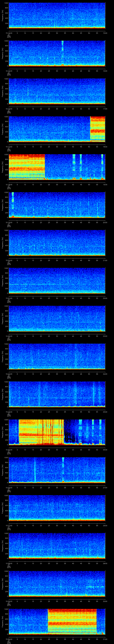Click the 21:00 end time label
This screenshot has width=114, height=644.
(105, 260)
